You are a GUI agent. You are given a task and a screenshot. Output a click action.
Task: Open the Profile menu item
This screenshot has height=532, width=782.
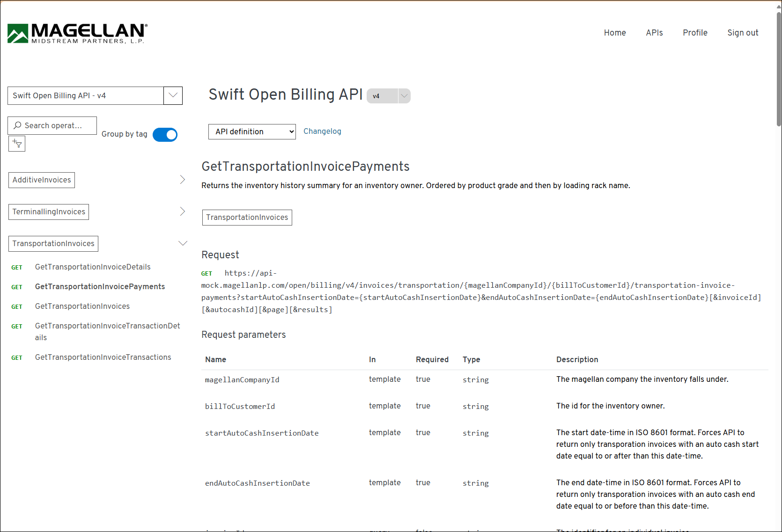coord(695,33)
